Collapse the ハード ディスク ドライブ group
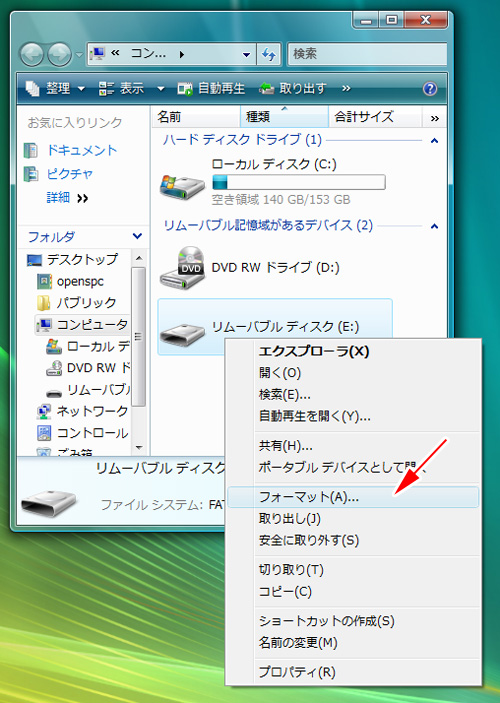500x703 pixels. [434, 141]
